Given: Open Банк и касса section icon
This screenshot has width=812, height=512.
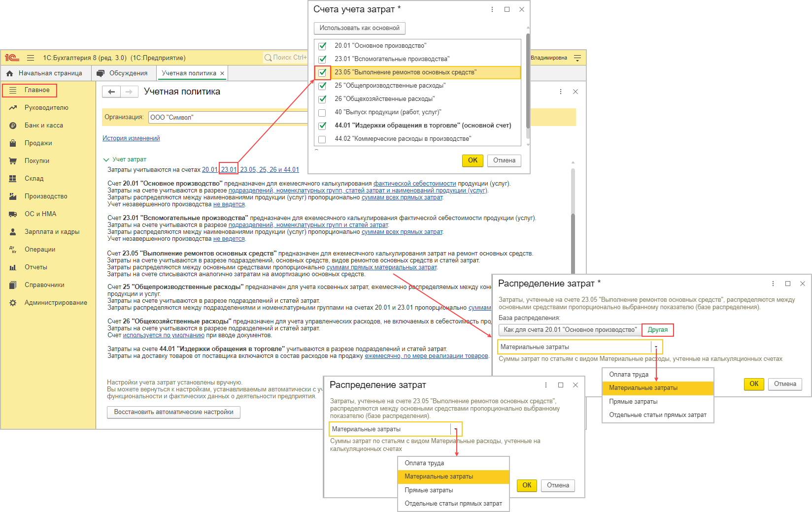Looking at the screenshot, I should [13, 126].
